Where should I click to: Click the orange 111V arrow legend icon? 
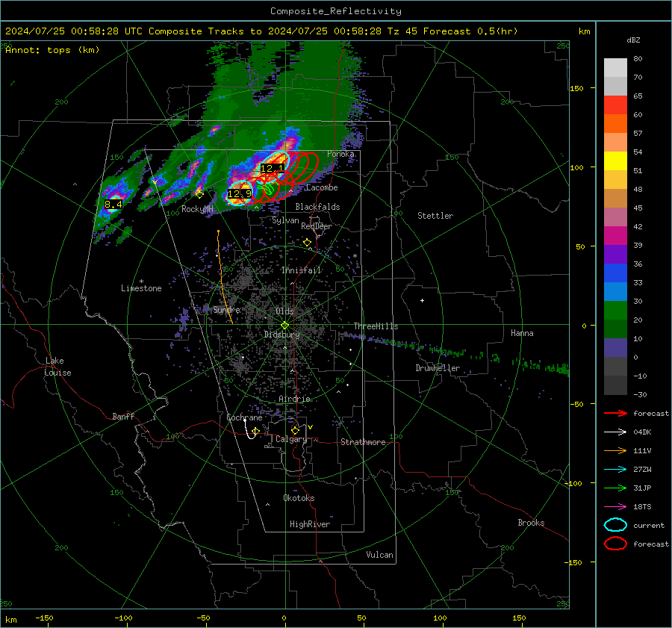(615, 450)
